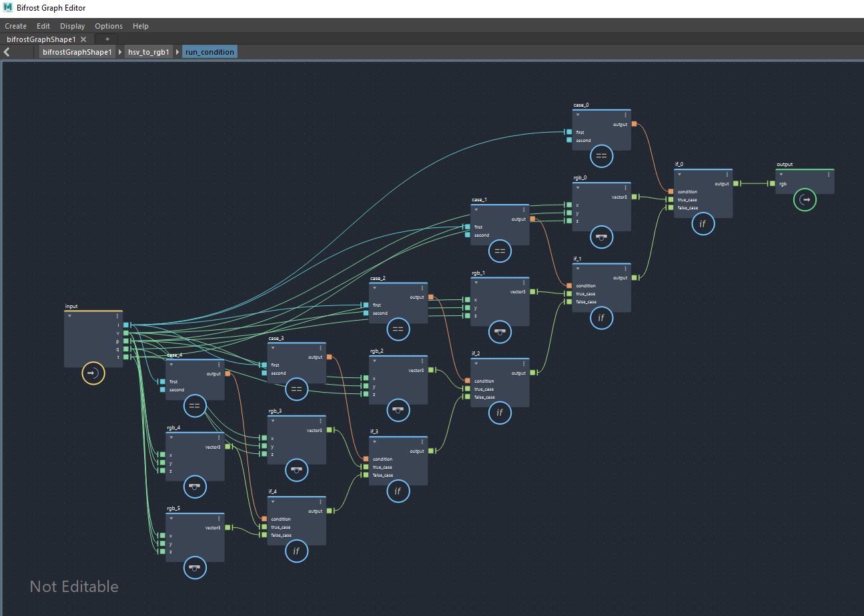Viewport: 864px width, 616px height.
Task: Click the equals icon on case_3 node
Action: point(296,389)
